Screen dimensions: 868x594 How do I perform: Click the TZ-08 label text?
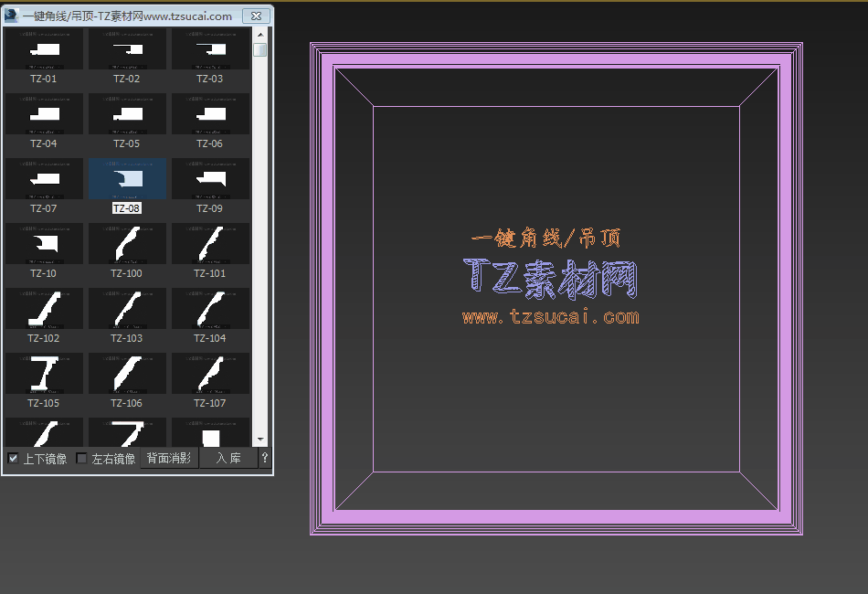pos(127,208)
